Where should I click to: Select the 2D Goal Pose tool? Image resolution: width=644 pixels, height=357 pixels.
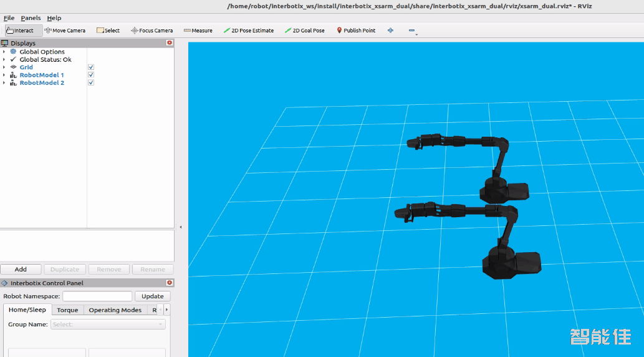(x=304, y=31)
